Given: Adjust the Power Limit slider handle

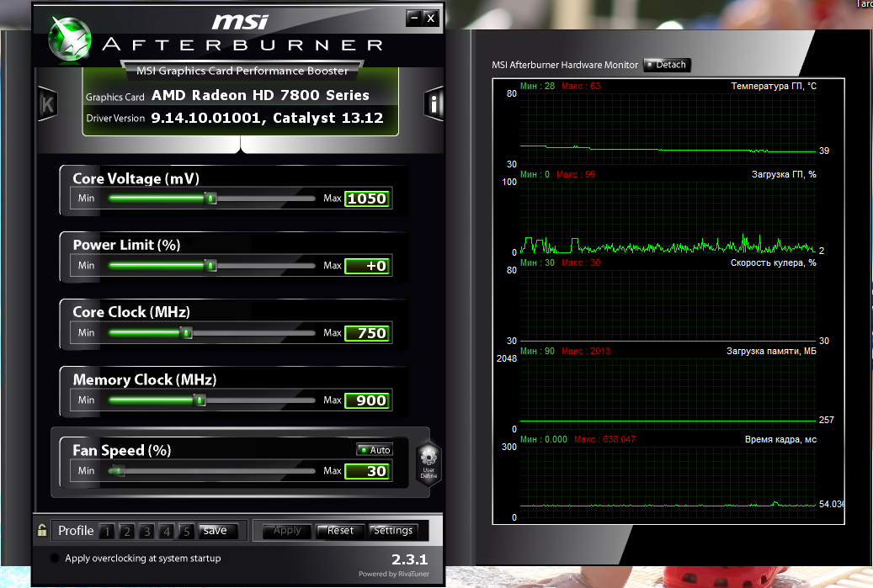Looking at the screenshot, I should pyautogui.click(x=210, y=265).
